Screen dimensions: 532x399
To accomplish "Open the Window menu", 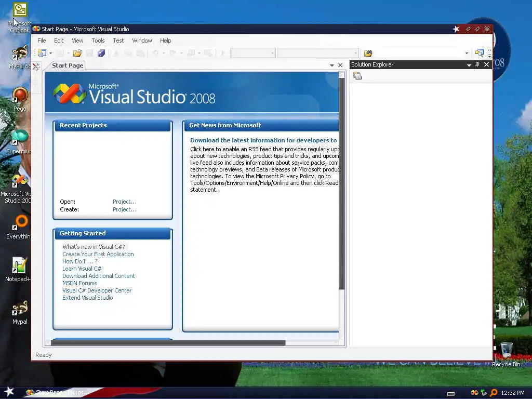I will tap(142, 41).
